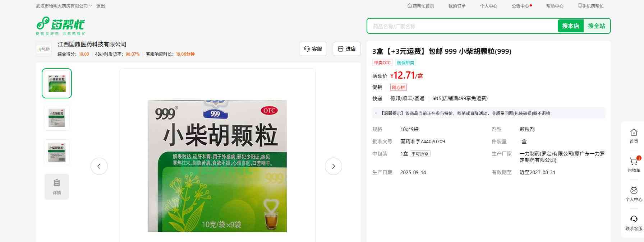
Task: Open the shopping cart in sidebar
Action: [x=634, y=164]
